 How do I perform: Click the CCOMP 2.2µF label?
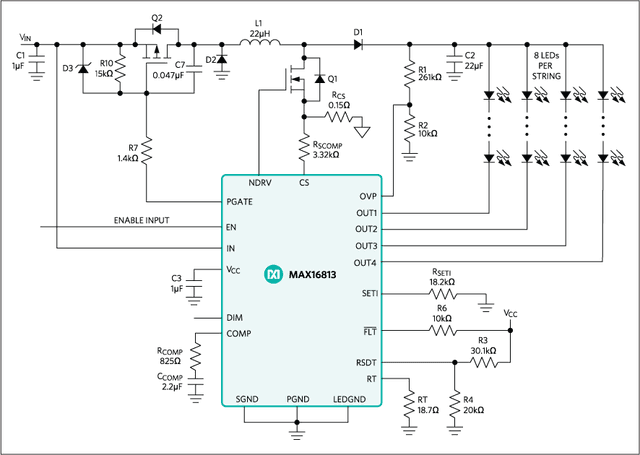point(170,382)
